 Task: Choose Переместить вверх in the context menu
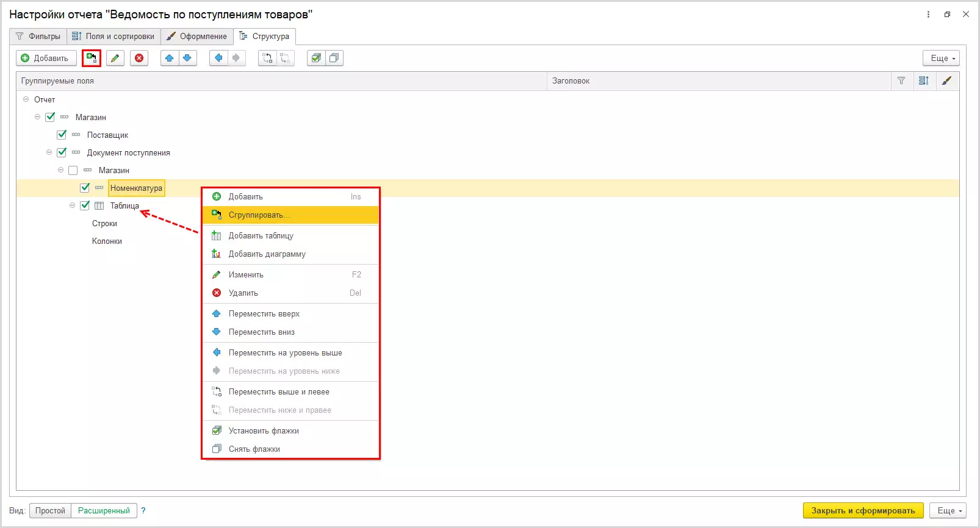(x=290, y=314)
